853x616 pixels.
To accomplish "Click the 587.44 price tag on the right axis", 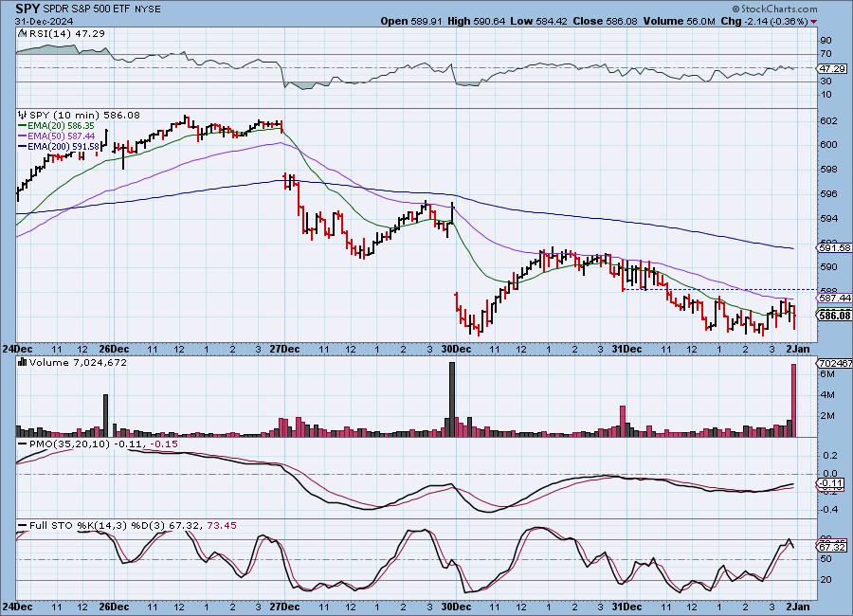I will 834,298.
